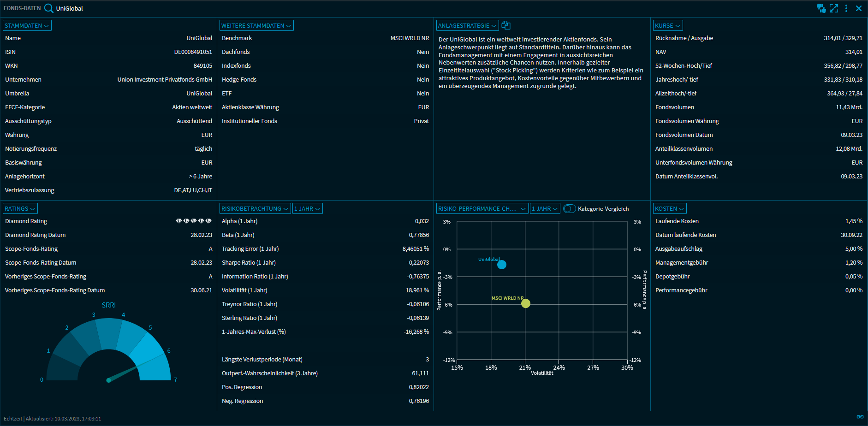
Task: Close the Fonds-Daten panel
Action: (x=859, y=8)
